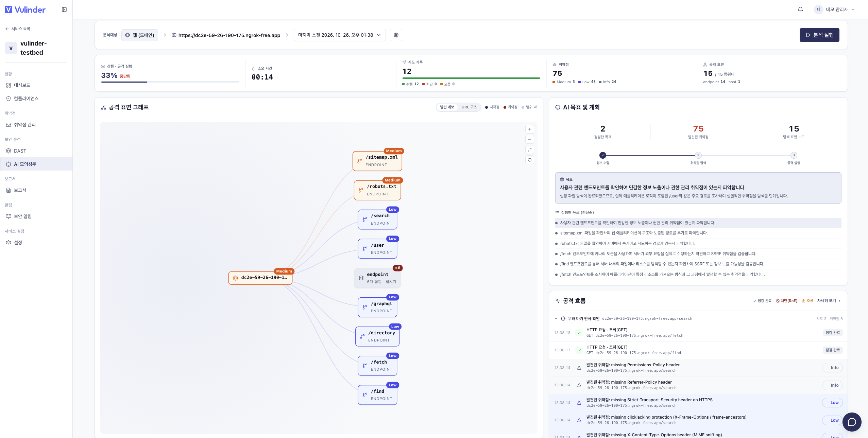Reset the graph view with rotate icon
Screen dimensions: 868x438
[x=529, y=160]
